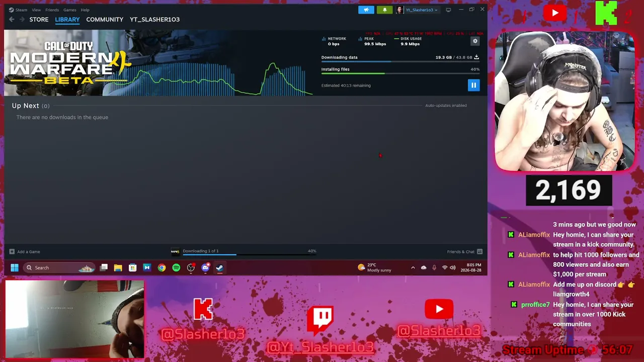
Task: Open the clock and date flyout
Action: (x=471, y=267)
